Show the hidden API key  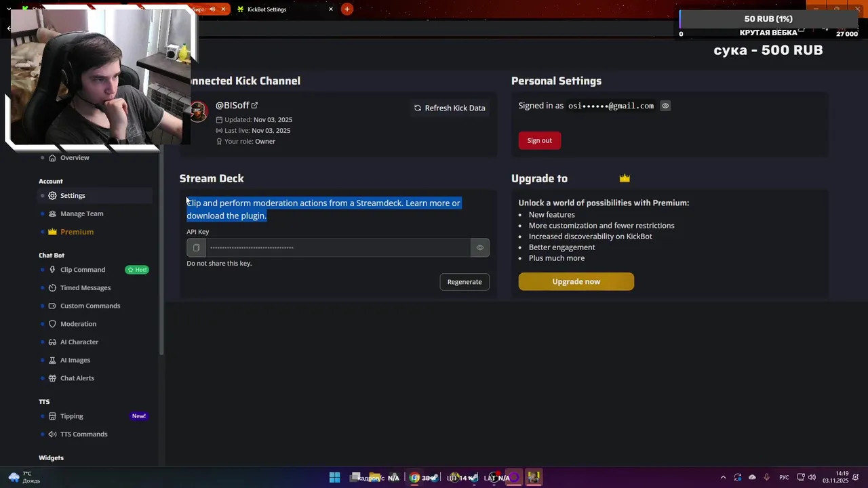click(479, 247)
